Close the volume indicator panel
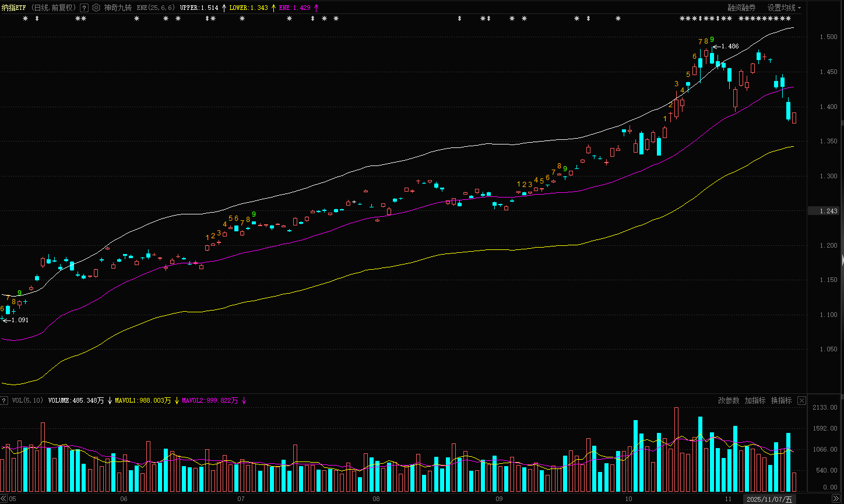This screenshot has width=844, height=504. coord(801,400)
